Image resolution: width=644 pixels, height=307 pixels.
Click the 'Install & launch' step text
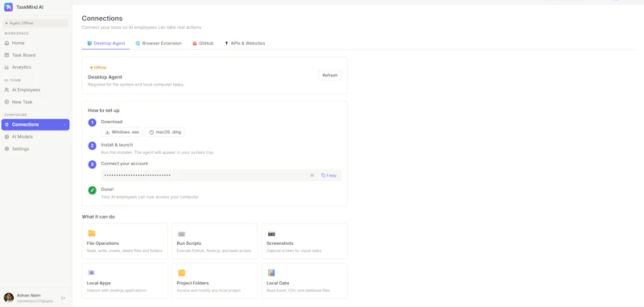coord(117,145)
